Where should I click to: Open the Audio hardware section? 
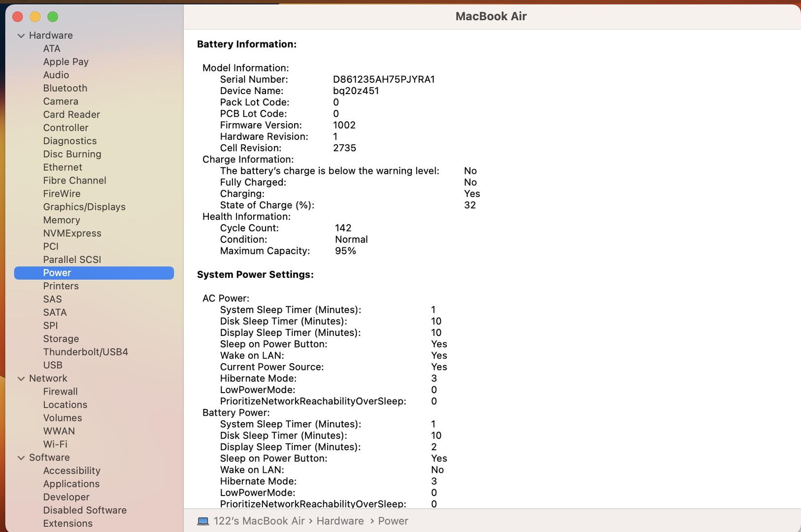[56, 75]
